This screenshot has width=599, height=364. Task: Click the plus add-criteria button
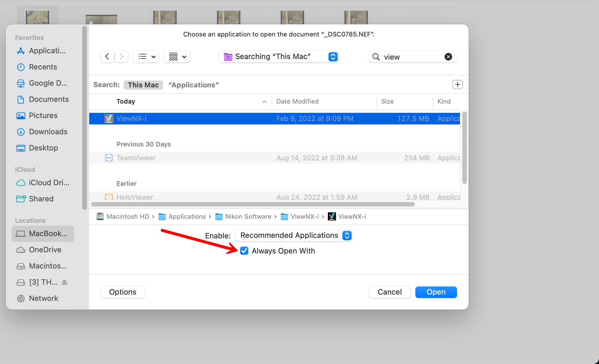click(x=457, y=84)
